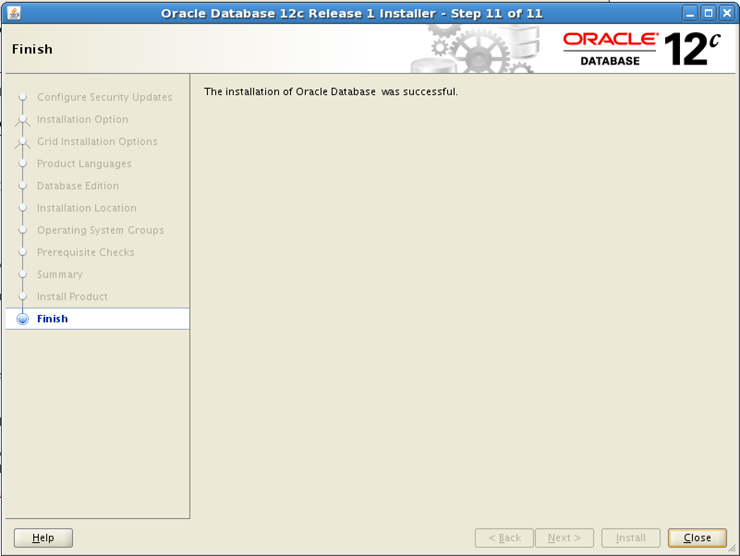Click the Java icon in title bar
Viewport: 740px width, 556px height.
click(x=14, y=13)
